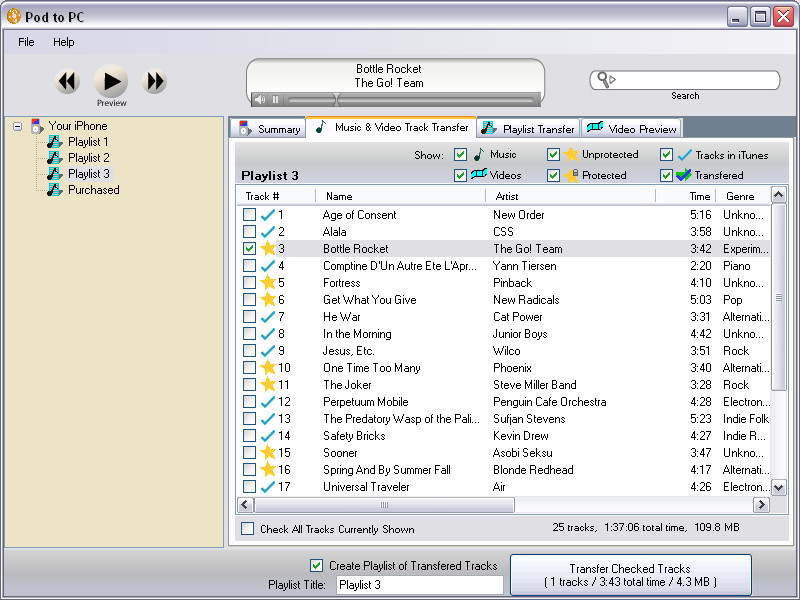
Task: Select Playlist 3 in the tree
Action: (x=89, y=174)
